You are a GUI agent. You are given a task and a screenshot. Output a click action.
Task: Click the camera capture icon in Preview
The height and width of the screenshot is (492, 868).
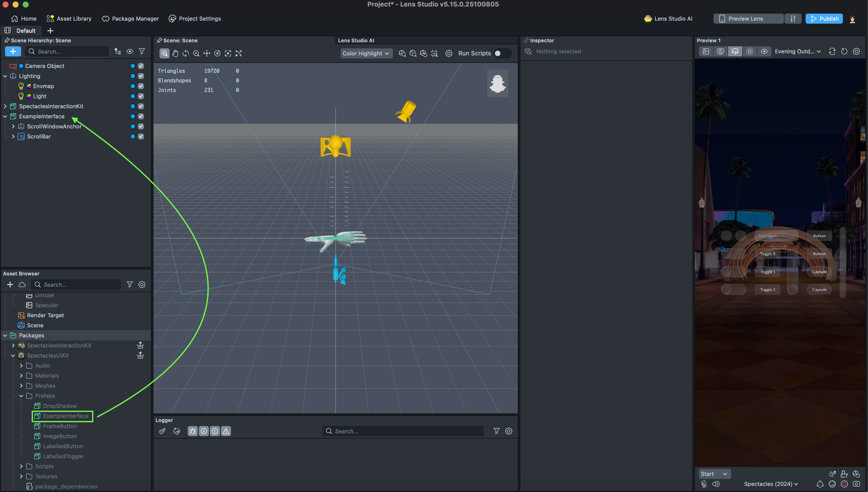click(856, 484)
